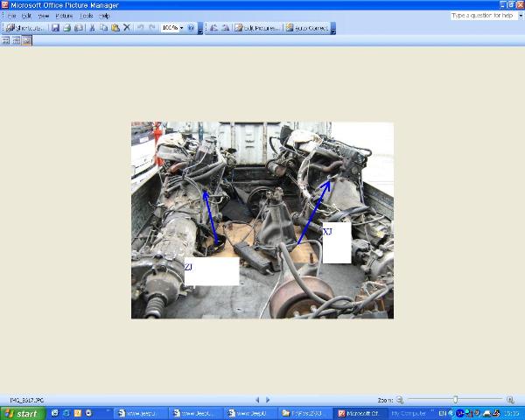Click the EN language indicator
Screen dimensions: 525x420
443,414
